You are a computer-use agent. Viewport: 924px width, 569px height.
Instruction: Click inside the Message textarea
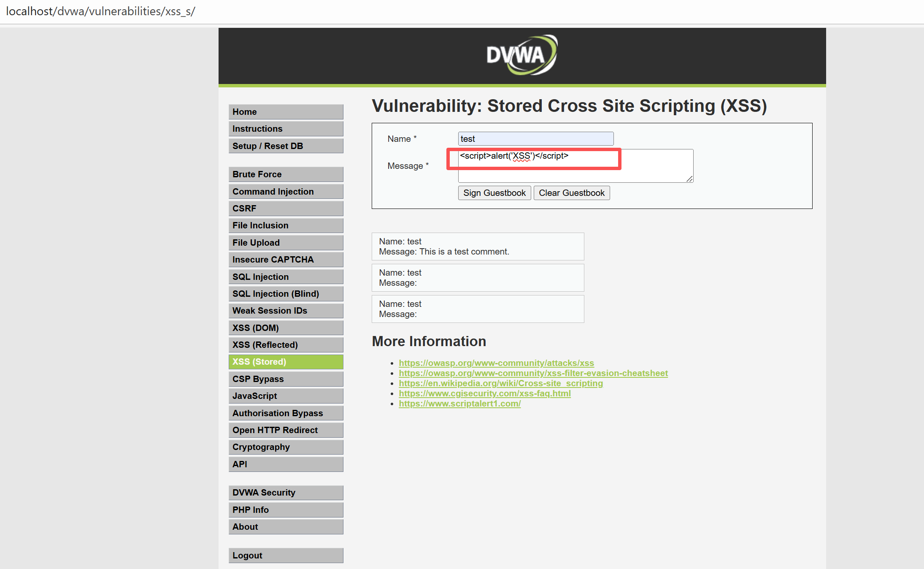[x=575, y=166]
